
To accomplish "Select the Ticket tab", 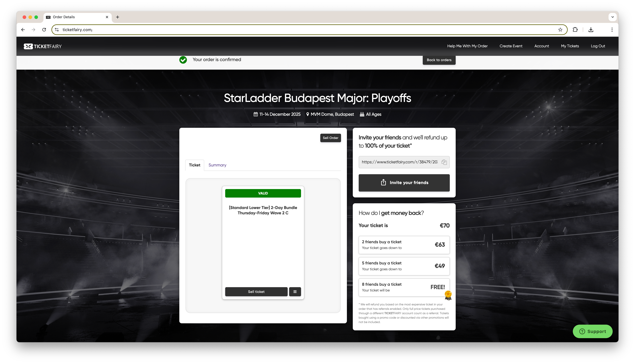I will [x=194, y=165].
